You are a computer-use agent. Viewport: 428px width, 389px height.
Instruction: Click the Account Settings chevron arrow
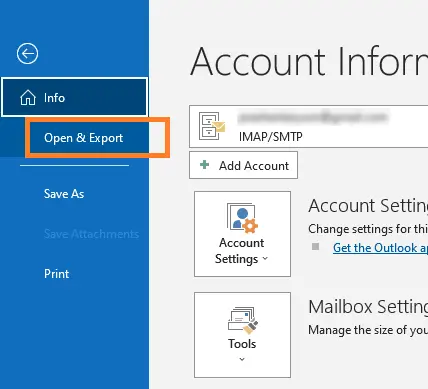click(265, 258)
